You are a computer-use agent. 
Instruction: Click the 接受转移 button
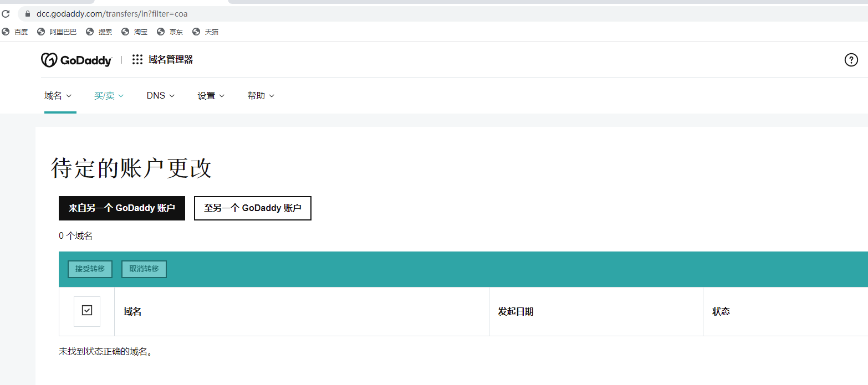(x=90, y=269)
